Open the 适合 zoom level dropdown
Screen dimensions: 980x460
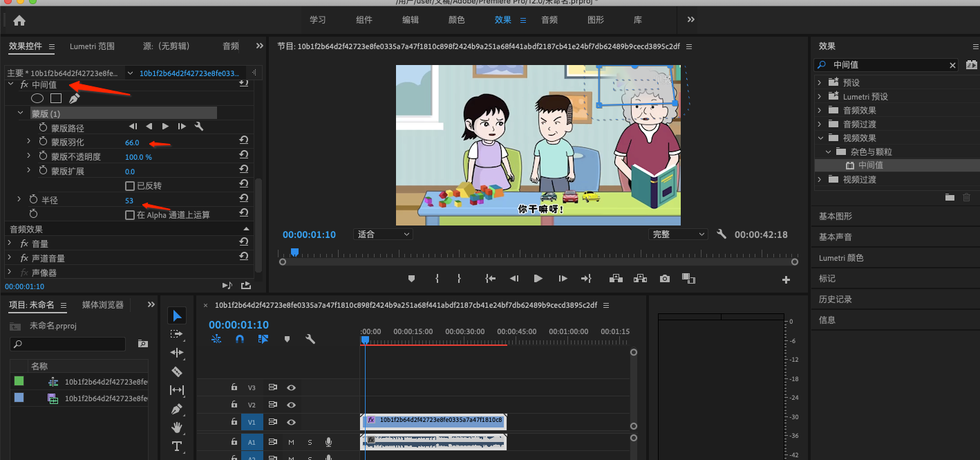point(384,234)
